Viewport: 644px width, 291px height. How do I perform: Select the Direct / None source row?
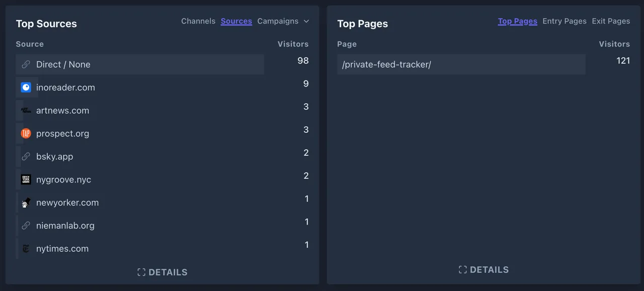tap(140, 64)
